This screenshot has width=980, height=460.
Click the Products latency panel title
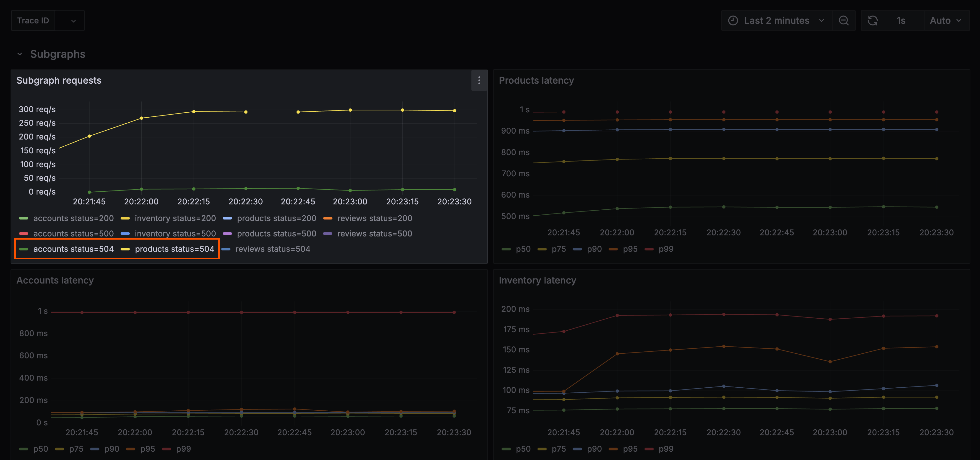(536, 80)
